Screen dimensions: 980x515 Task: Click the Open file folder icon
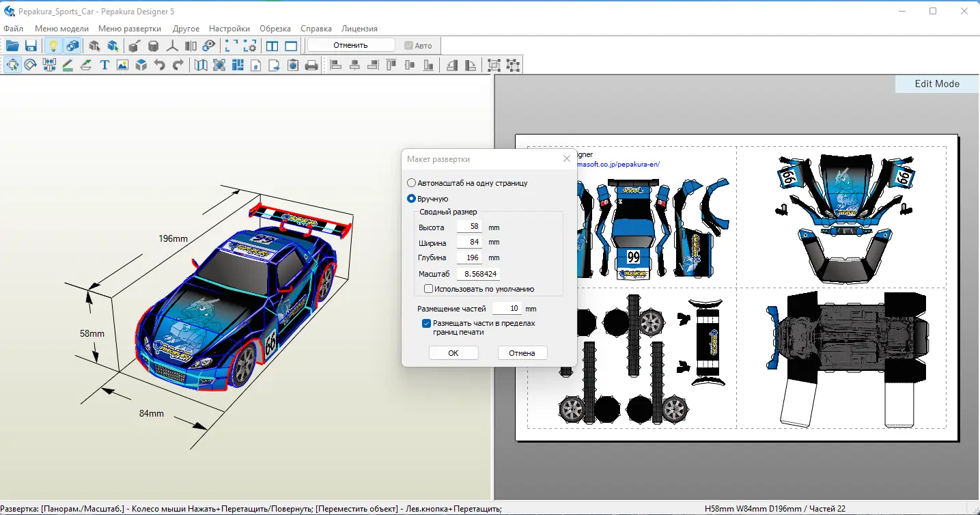tap(12, 46)
